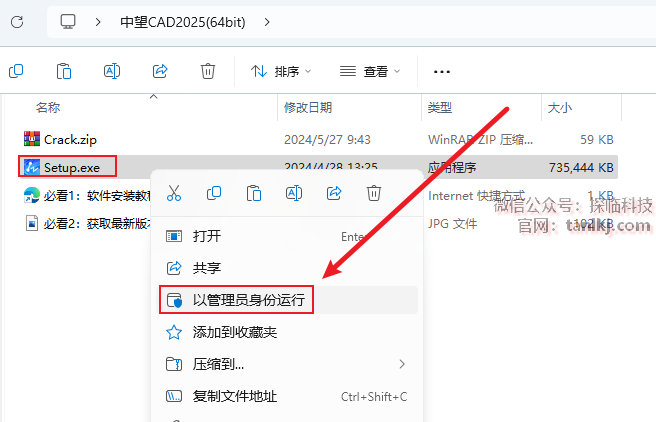Open the three-dot more options menu
This screenshot has height=422, width=656.
pos(442,72)
